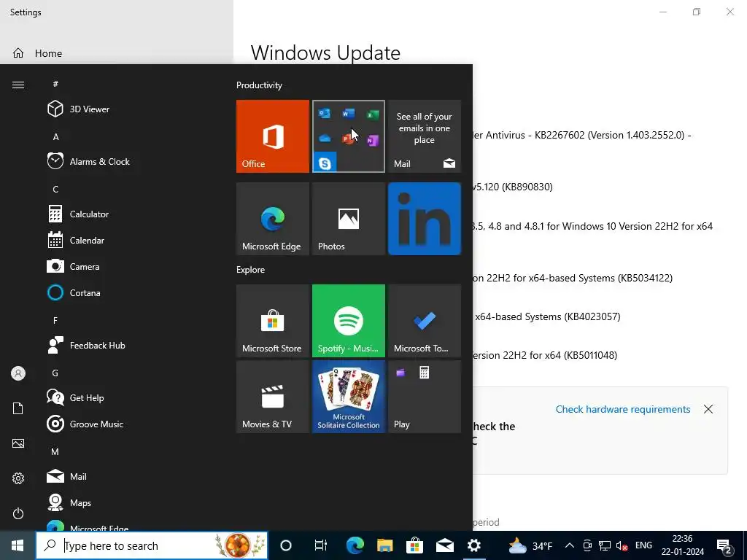747x560 pixels.
Task: Click the Power button in Start
Action: (x=18, y=513)
